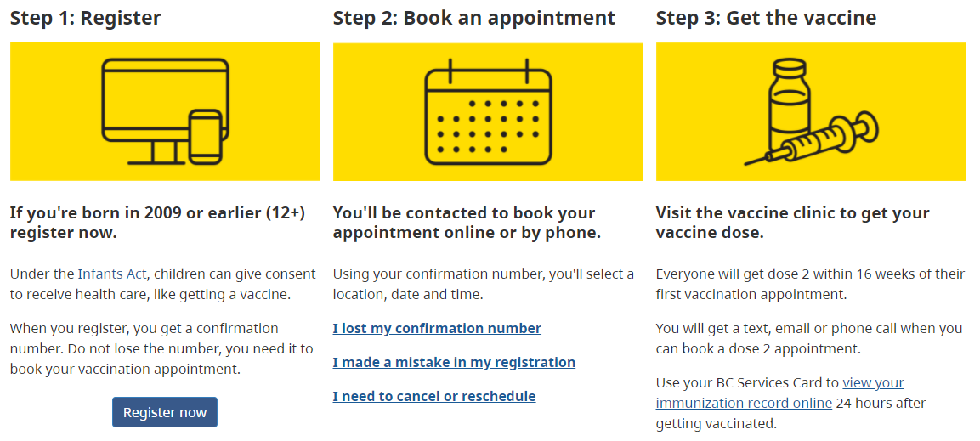980x441 pixels.
Task: Click the Register now button
Action: click(x=165, y=412)
